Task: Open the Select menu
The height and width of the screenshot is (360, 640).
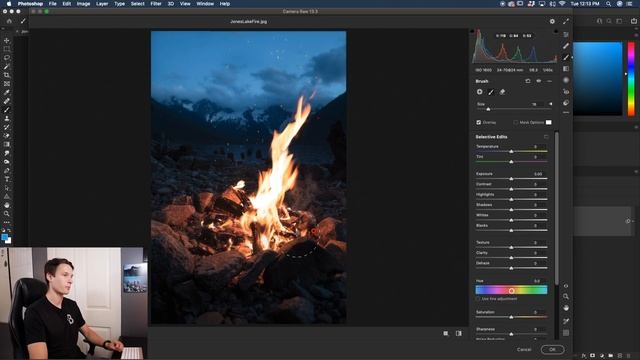Action: 138,4
